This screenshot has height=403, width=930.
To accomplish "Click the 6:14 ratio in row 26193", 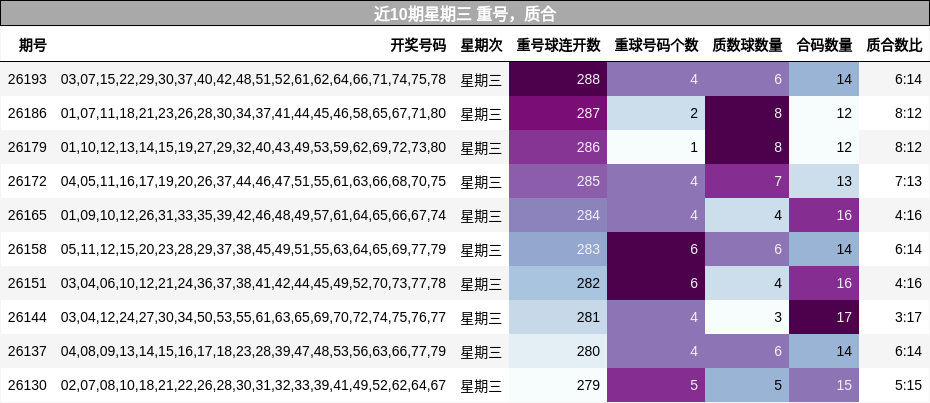I will [x=909, y=79].
